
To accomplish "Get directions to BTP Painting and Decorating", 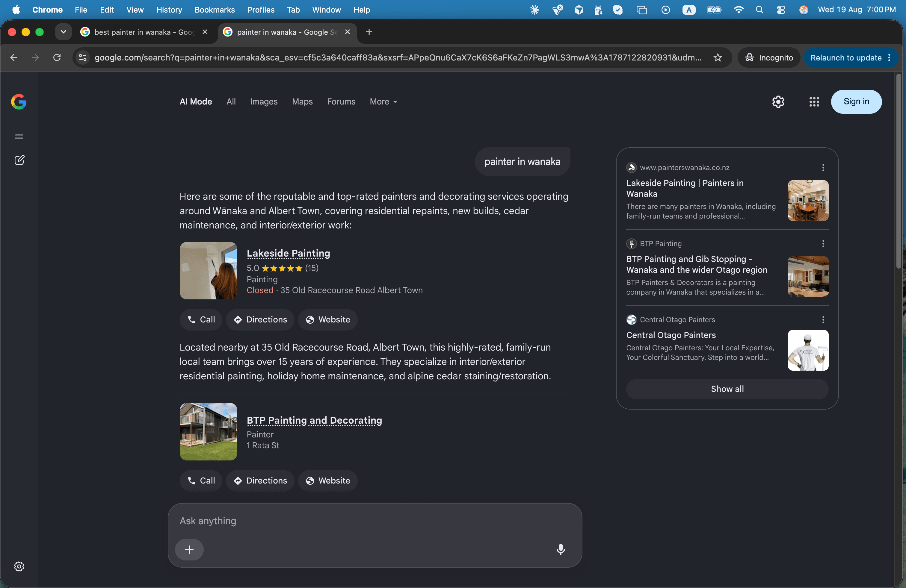I will (x=260, y=481).
